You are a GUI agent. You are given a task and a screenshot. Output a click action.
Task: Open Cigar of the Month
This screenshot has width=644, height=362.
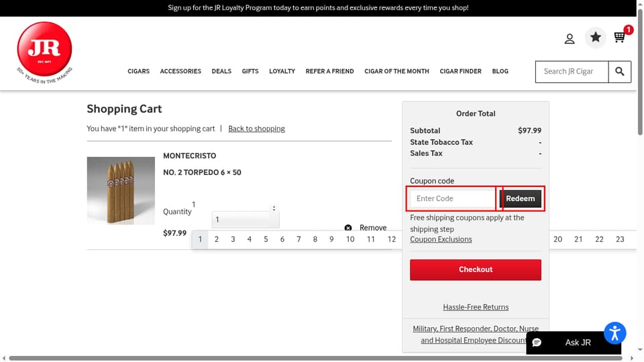point(396,71)
